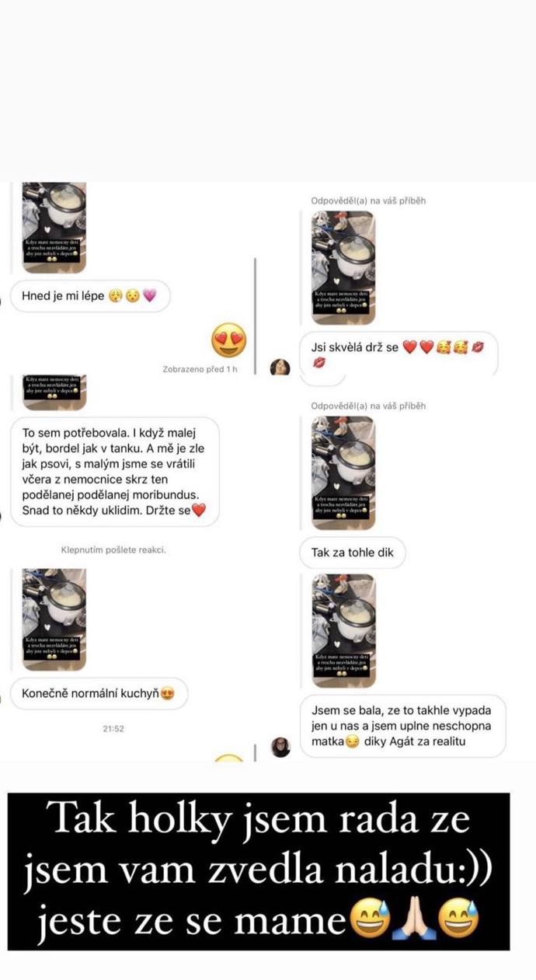536x980 pixels.
Task: Select the 'Jsem se bala' message bubble
Action: (402, 726)
